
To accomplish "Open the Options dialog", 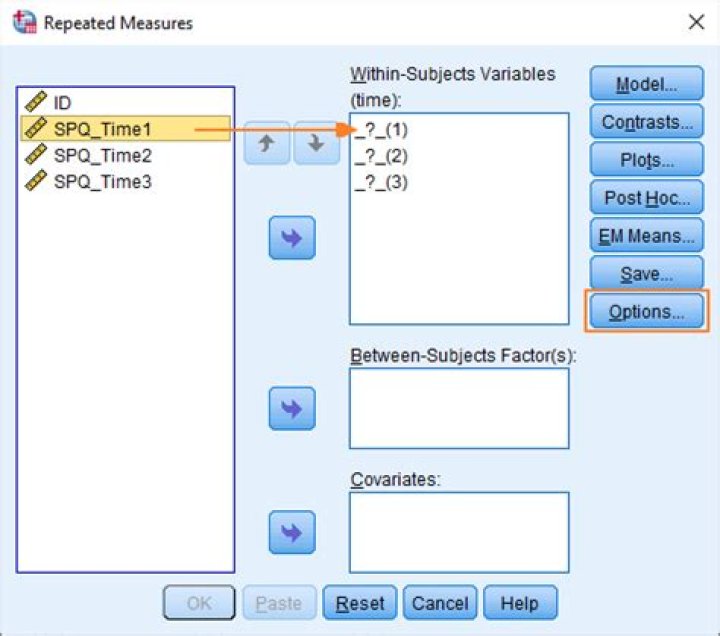I will (646, 312).
